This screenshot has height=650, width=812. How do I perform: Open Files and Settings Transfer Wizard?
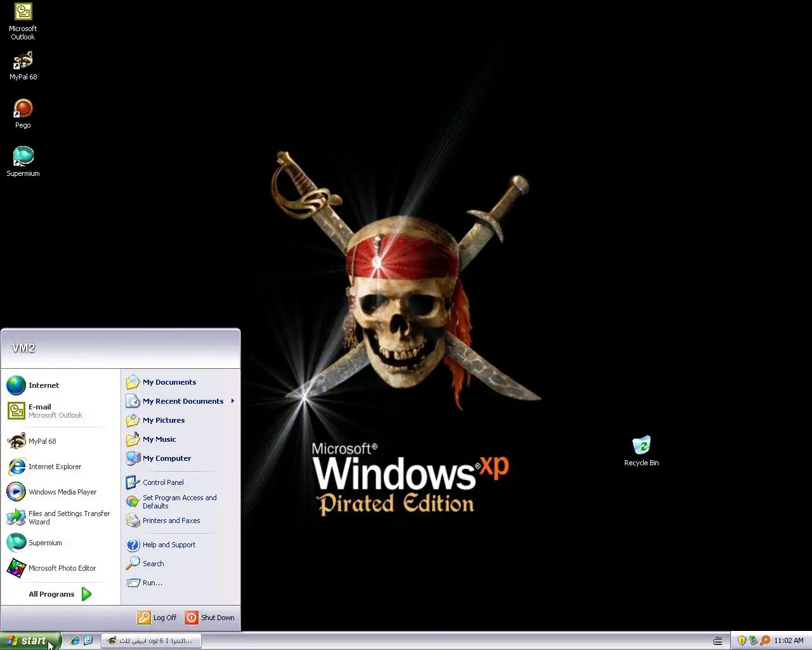(x=60, y=517)
